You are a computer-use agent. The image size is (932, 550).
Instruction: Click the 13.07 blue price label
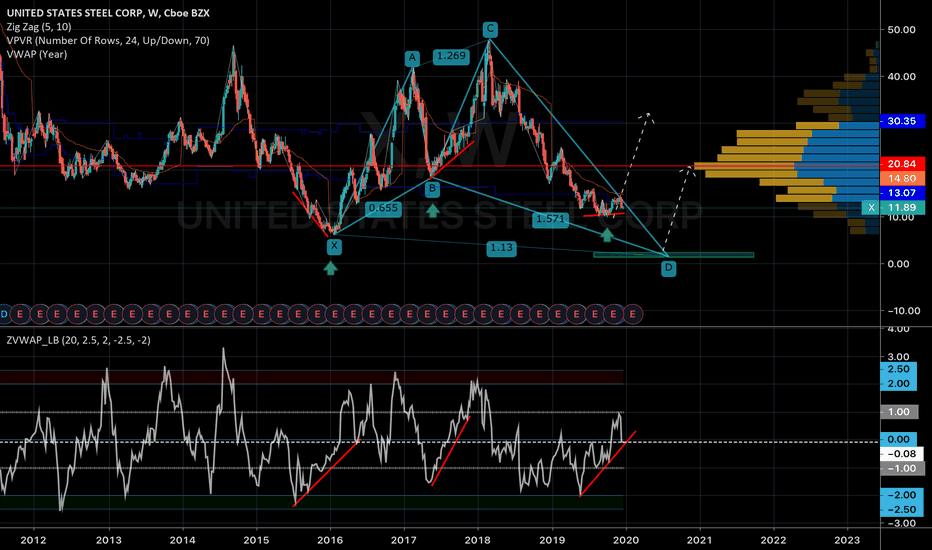pyautogui.click(x=902, y=193)
